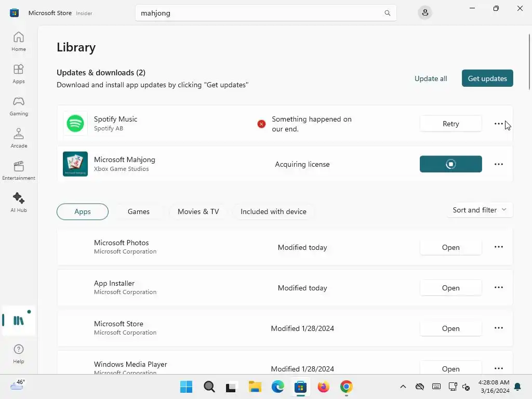This screenshot has width=532, height=399.
Task: Open File Explorer from the taskbar
Action: pyautogui.click(x=255, y=387)
